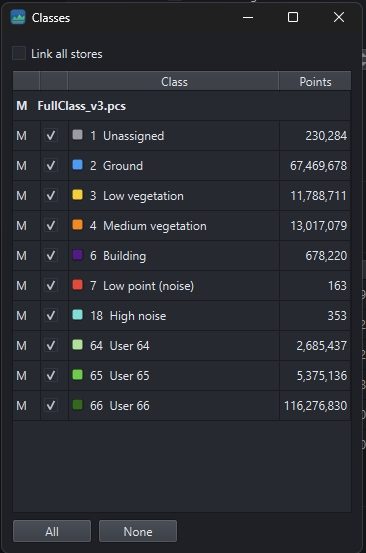Viewport: 366px width, 553px height.
Task: Uncheck the Ground class checkbox
Action: click(51, 165)
